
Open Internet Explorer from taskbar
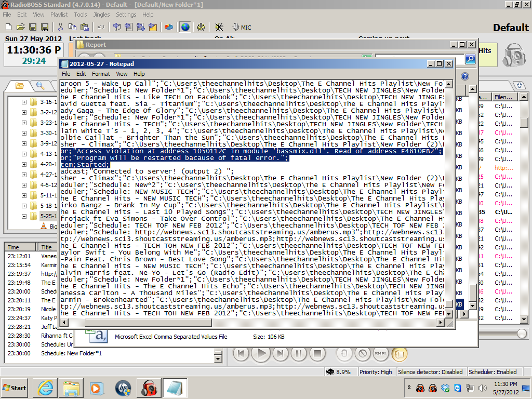click(46, 388)
